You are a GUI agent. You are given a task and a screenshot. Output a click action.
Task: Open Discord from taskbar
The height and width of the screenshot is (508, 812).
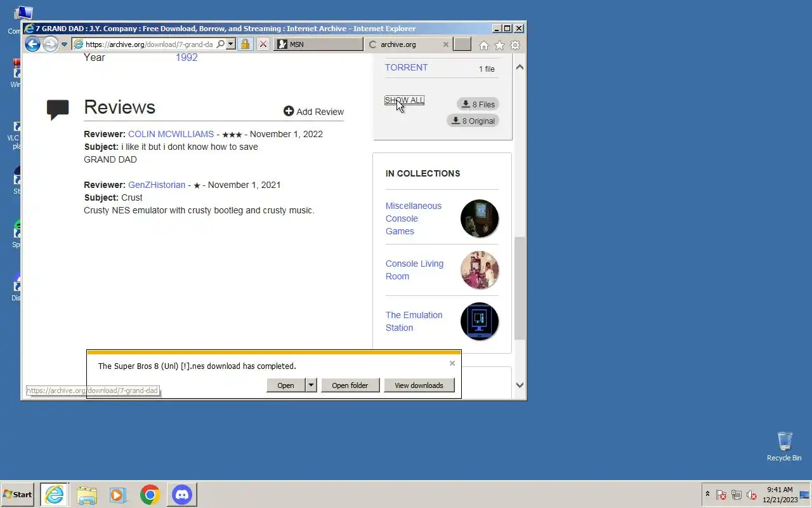(x=182, y=495)
